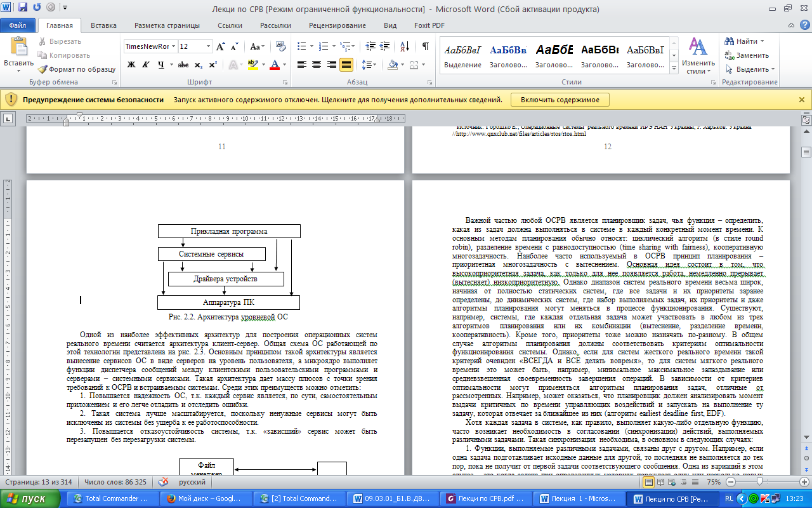Toggle Underline (Ч) formatting
Image resolution: width=812 pixels, height=508 pixels.
pos(160,65)
